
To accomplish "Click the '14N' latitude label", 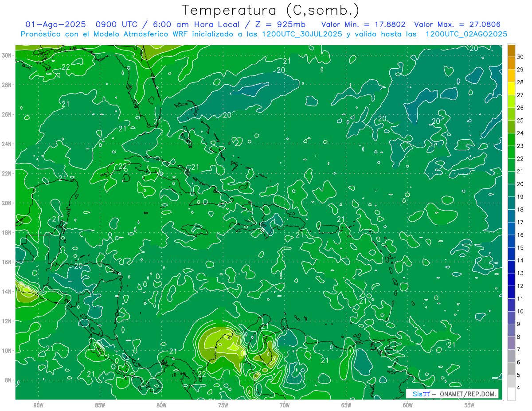I will point(7,292).
